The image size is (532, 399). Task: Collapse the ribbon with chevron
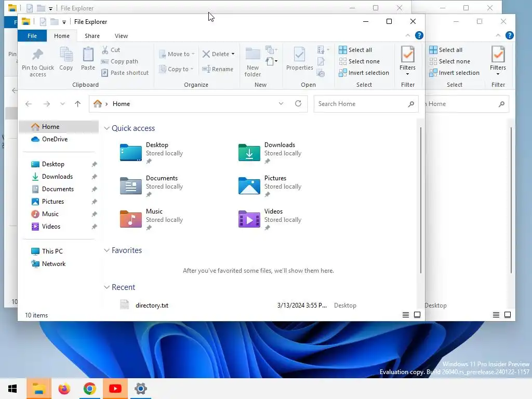pyautogui.click(x=408, y=35)
